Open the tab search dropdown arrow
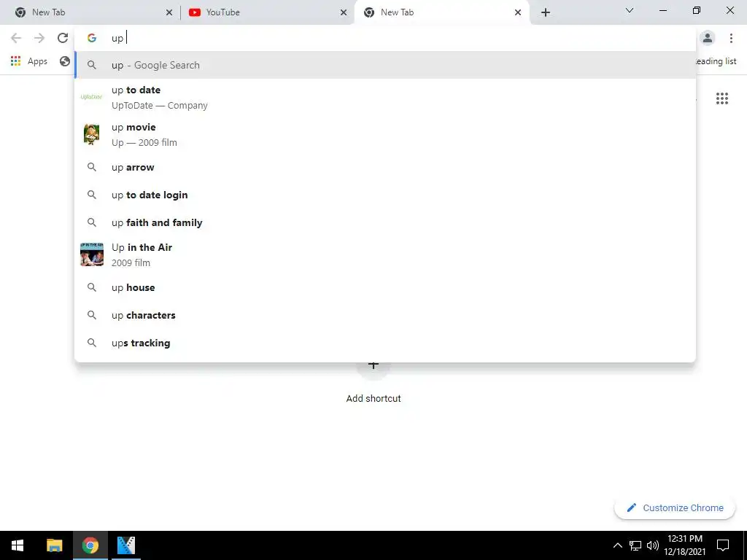The width and height of the screenshot is (747, 560). [630, 10]
